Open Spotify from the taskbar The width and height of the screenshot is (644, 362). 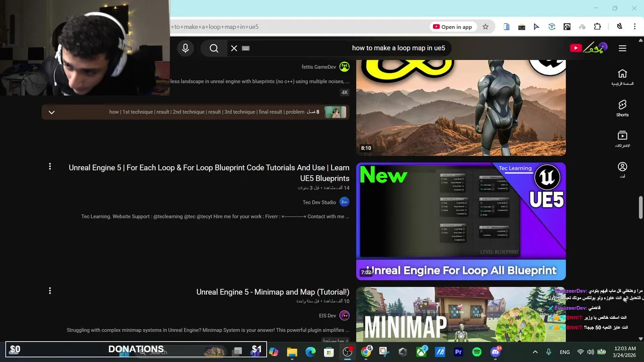[x=476, y=352]
